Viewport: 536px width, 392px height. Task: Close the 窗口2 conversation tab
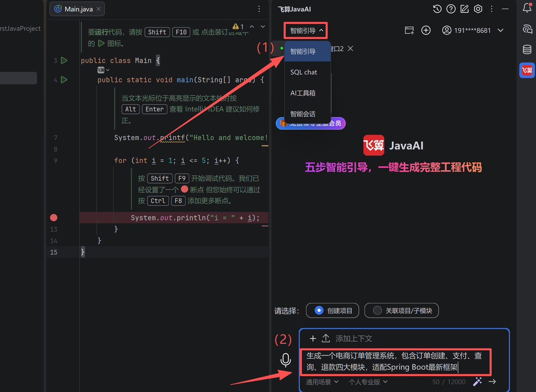pyautogui.click(x=350, y=49)
